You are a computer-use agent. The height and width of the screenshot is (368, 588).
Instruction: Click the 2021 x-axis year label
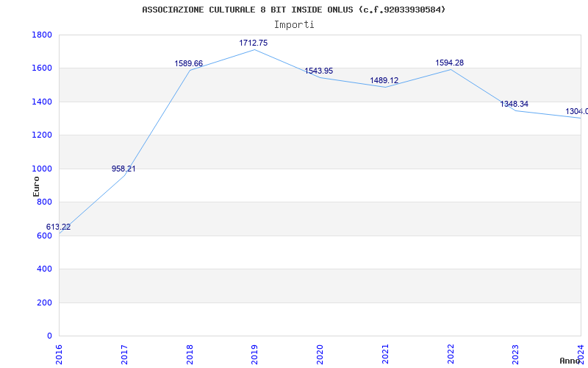385,355
